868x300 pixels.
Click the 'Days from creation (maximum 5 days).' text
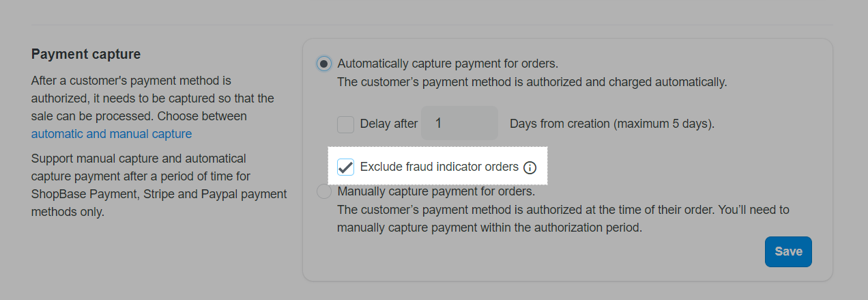(x=612, y=124)
